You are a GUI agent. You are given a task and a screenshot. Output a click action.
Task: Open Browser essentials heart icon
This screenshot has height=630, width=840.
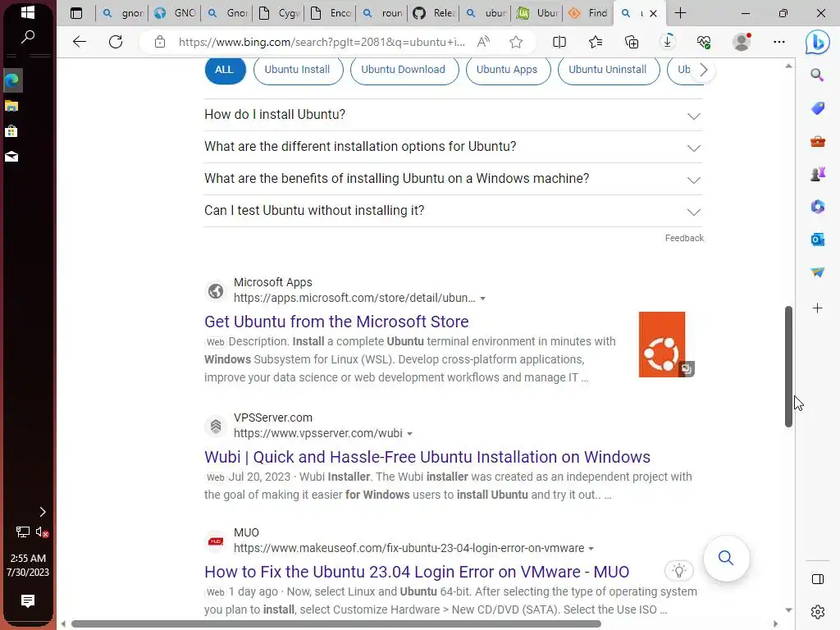point(704,42)
